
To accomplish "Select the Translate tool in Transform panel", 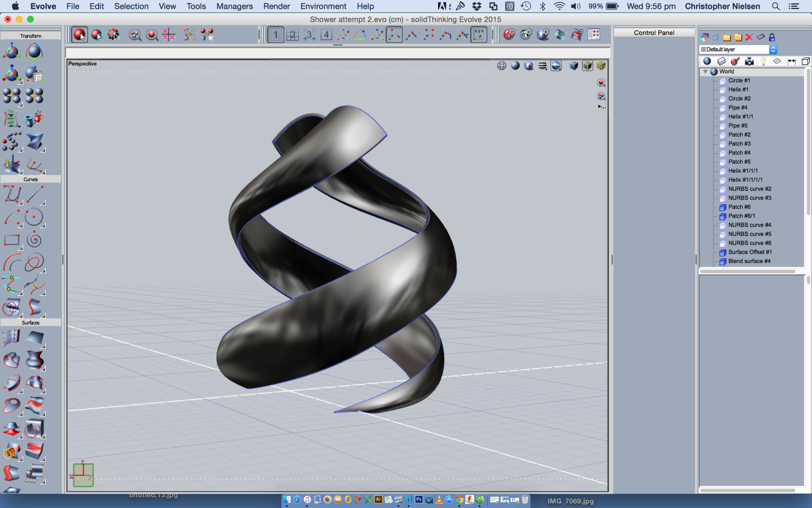I will (11, 51).
